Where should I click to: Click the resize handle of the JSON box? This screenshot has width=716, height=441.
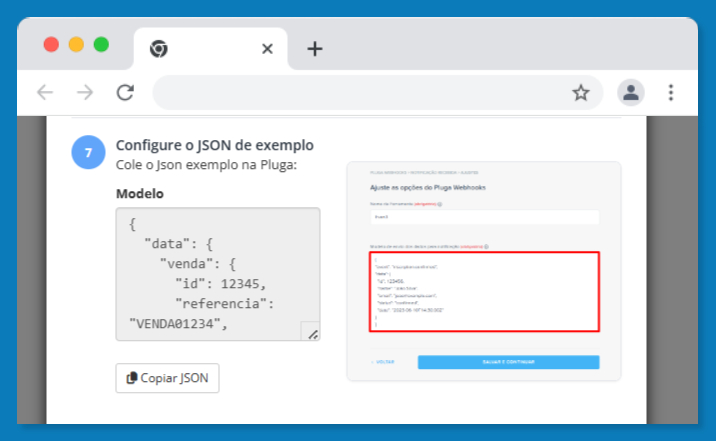pyautogui.click(x=313, y=335)
